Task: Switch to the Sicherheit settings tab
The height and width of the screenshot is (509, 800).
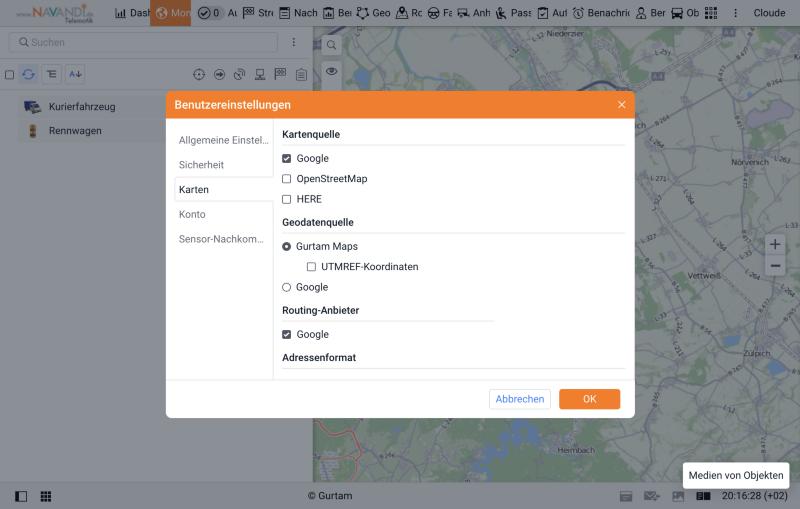Action: point(202,165)
